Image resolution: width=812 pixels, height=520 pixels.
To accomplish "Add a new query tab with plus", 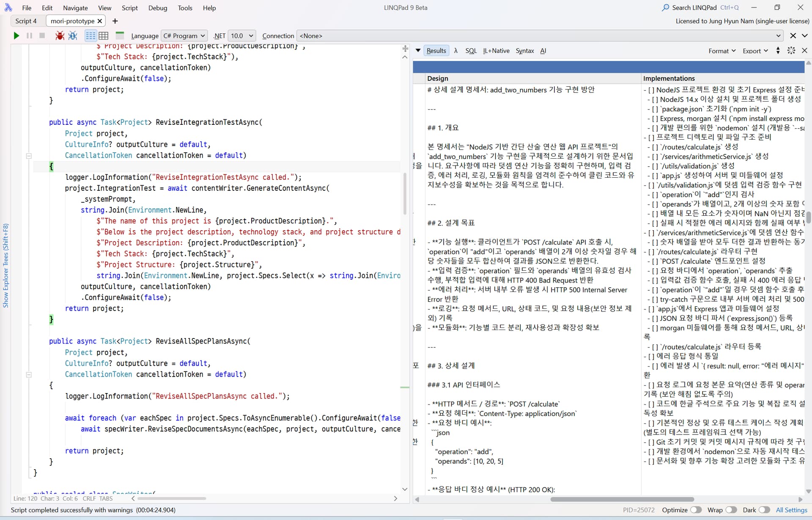I will point(115,21).
